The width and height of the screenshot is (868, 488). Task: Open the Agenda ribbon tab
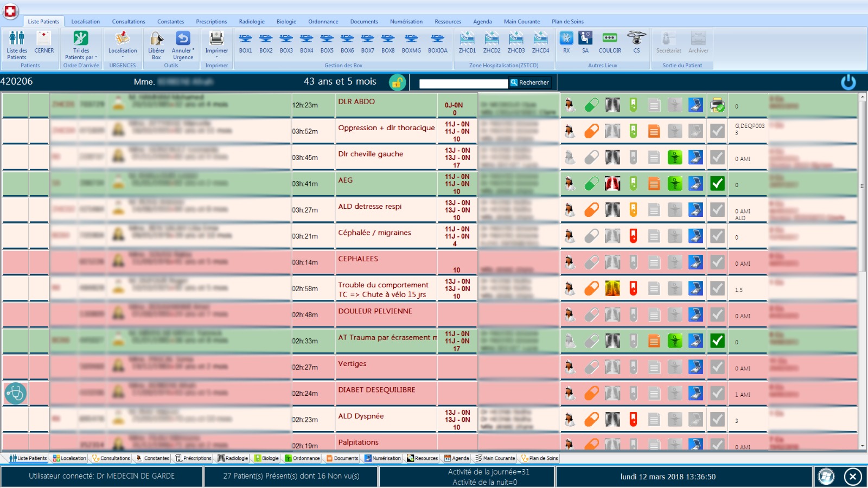tap(482, 22)
